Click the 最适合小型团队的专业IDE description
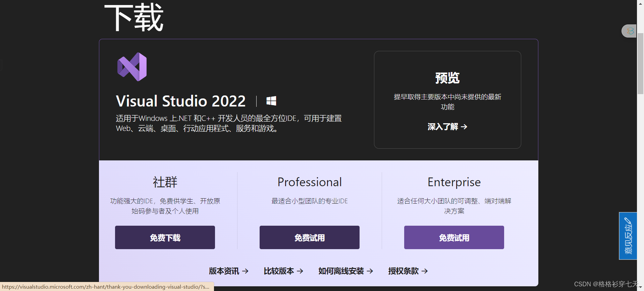 click(x=310, y=201)
